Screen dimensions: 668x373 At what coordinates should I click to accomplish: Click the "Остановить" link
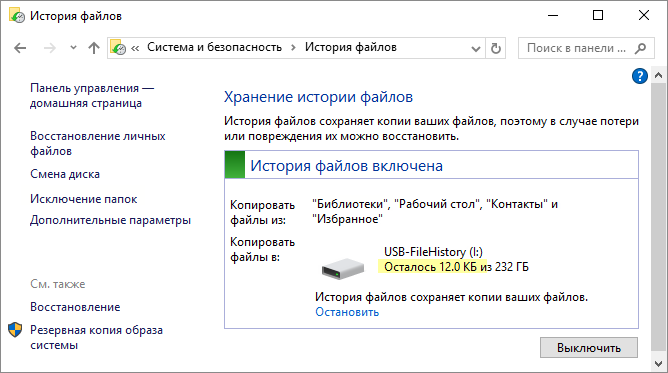347,312
